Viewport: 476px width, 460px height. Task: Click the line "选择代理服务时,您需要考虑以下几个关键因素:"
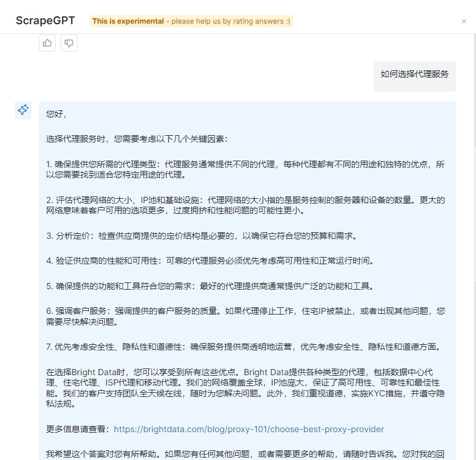pyautogui.click(x=137, y=139)
